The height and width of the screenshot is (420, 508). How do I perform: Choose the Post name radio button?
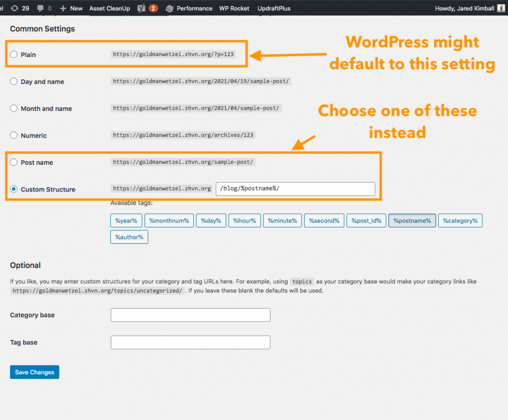(13, 162)
